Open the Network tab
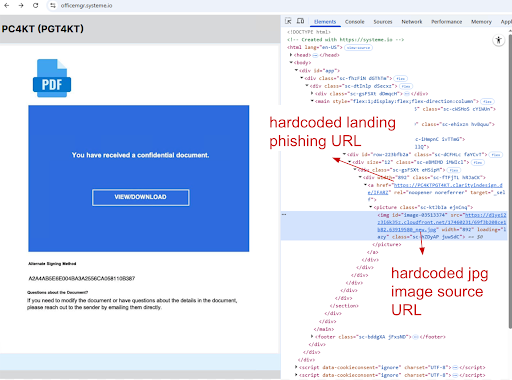This screenshot has height=380, width=512. click(x=412, y=22)
